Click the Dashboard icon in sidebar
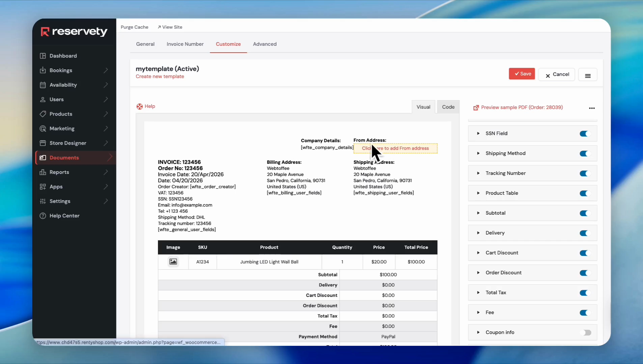The width and height of the screenshot is (643, 364). click(43, 56)
